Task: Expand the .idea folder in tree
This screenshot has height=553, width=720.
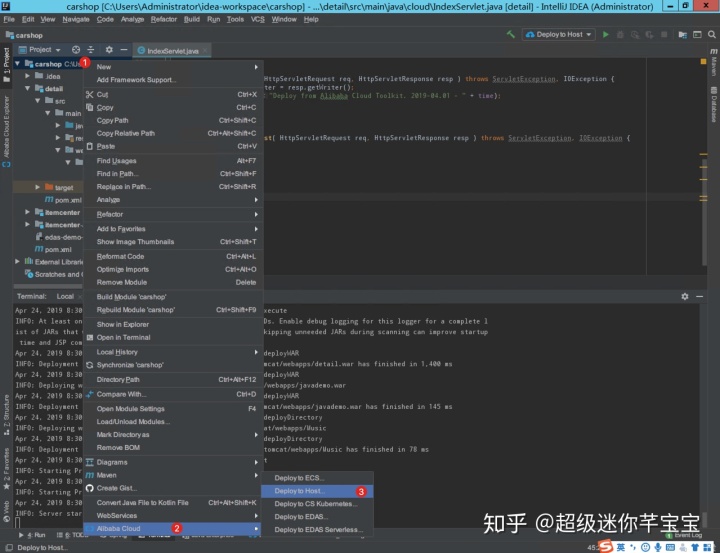Action: coord(28,76)
